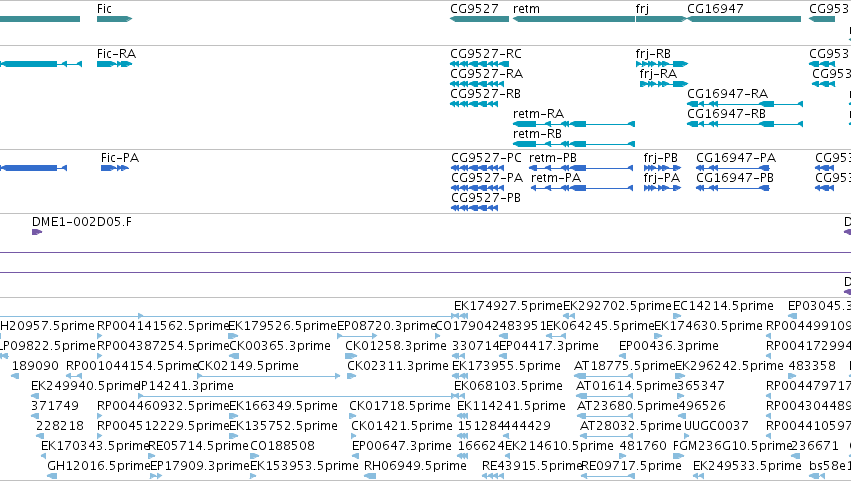This screenshot has width=851, height=481.
Task: Click the GH12016.5prime EST label
Action: click(x=98, y=467)
